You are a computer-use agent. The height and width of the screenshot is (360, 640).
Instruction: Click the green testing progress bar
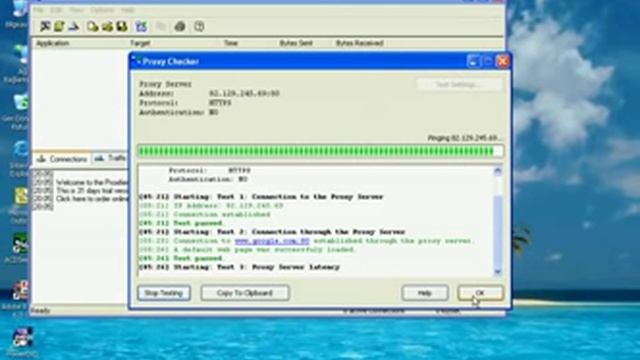point(320,151)
